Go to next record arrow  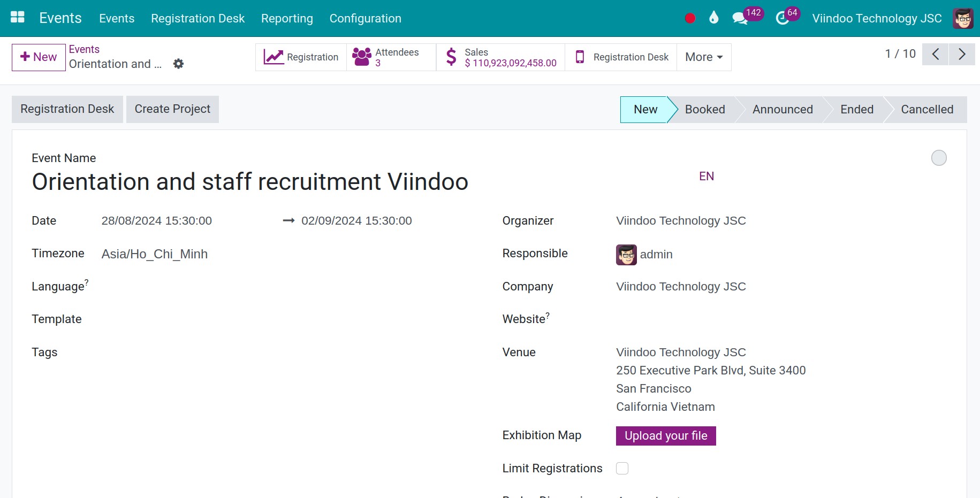click(x=962, y=54)
